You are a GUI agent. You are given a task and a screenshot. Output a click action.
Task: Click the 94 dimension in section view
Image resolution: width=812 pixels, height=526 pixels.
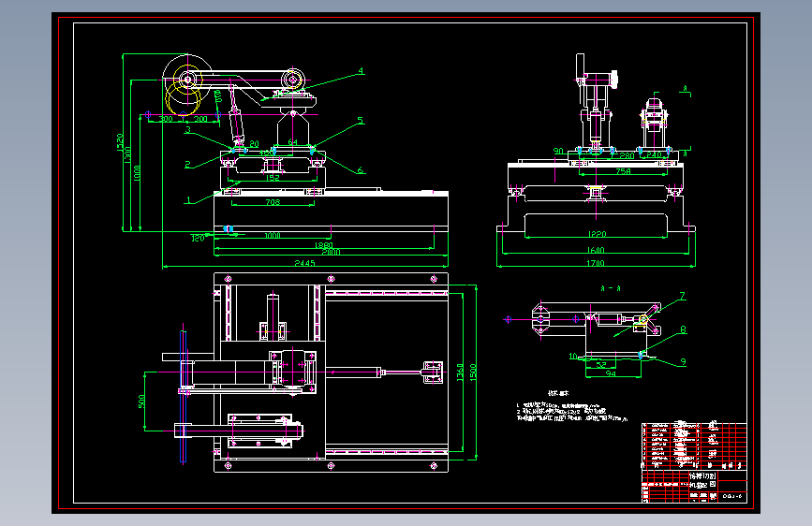tap(611, 373)
